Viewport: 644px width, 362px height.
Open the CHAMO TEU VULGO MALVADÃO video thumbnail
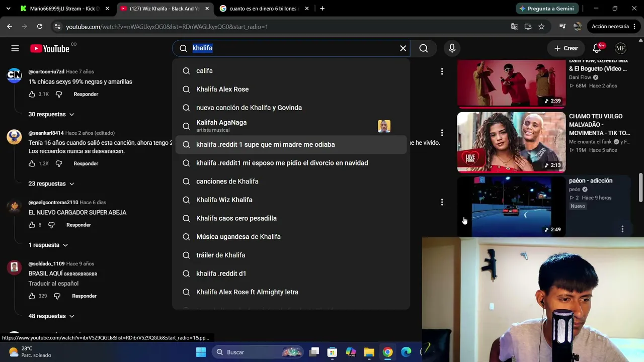click(x=511, y=142)
